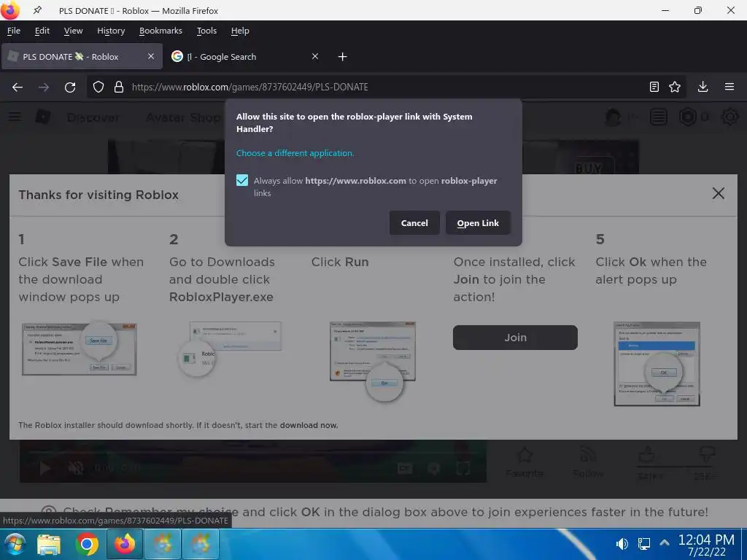
Task: Click the RobloxPlayer.exe downloads thumbnail
Action: pyautogui.click(x=229, y=349)
